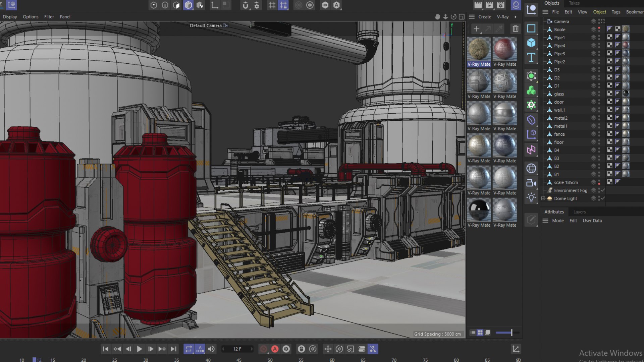Viewport: 644px width, 362px height.
Task: Click Pipe4 red material tag
Action: 626,45
